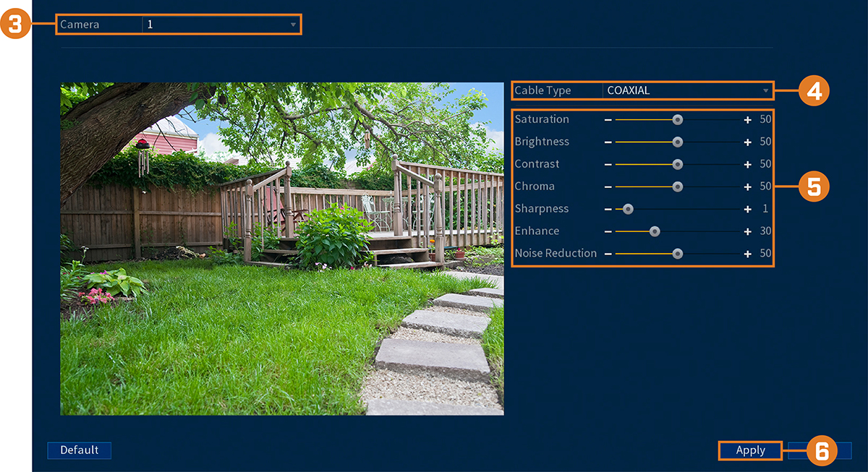Click the Saturation slider handle
This screenshot has height=472, width=868.
coord(678,119)
